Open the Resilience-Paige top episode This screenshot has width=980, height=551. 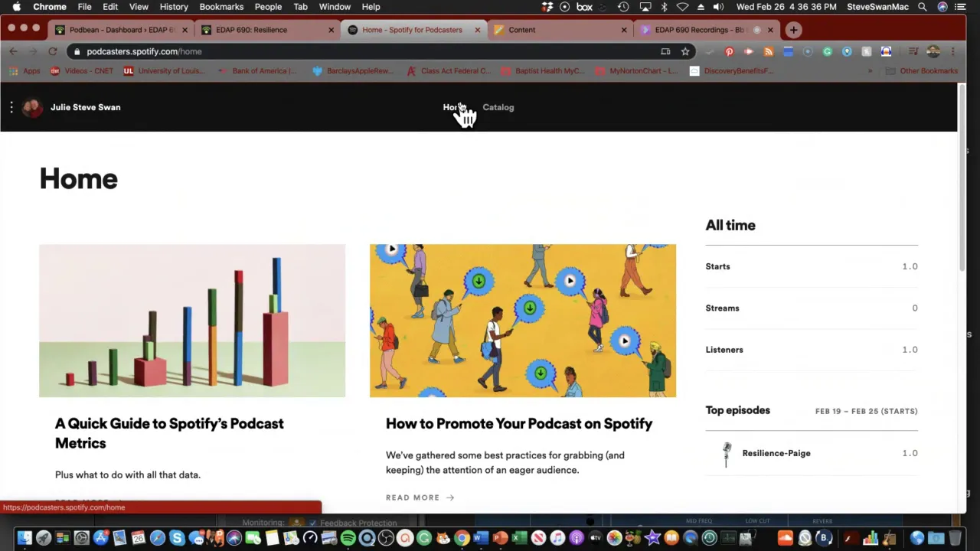[776, 453]
